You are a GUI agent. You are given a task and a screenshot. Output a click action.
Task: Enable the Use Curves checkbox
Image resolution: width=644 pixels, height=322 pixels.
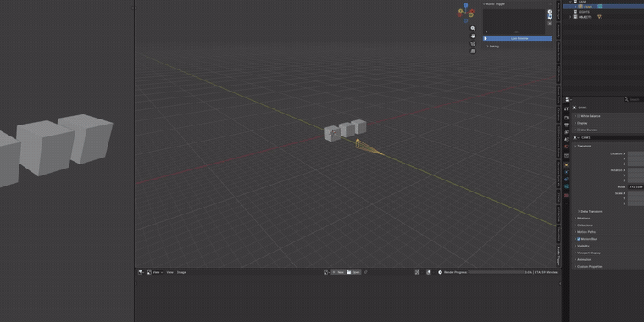[x=579, y=130]
